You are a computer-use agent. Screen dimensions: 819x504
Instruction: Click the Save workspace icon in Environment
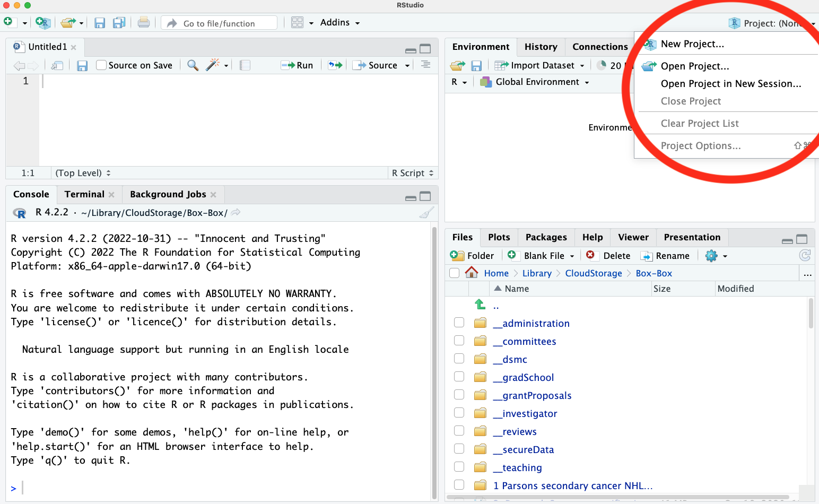pos(476,66)
